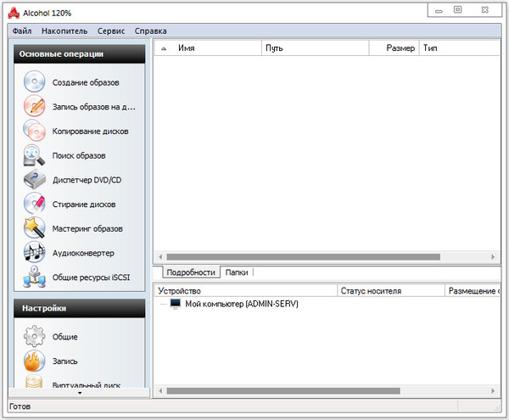Open the Сервис menu

click(111, 31)
